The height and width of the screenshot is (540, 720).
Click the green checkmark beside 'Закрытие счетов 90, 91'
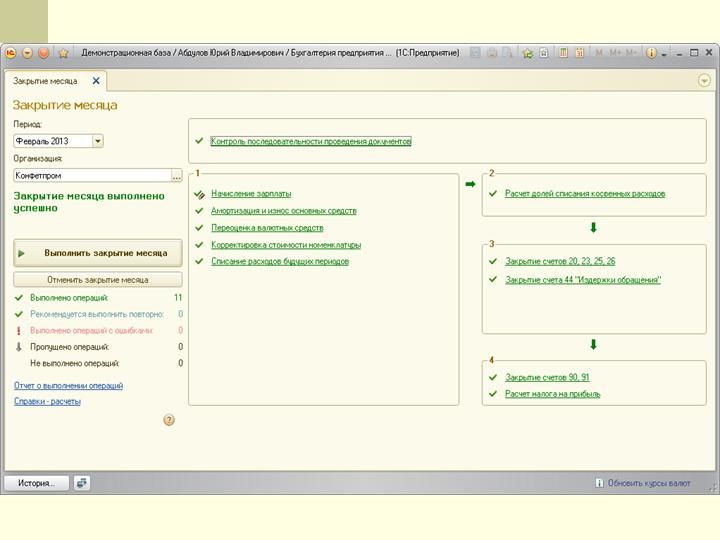point(493,377)
